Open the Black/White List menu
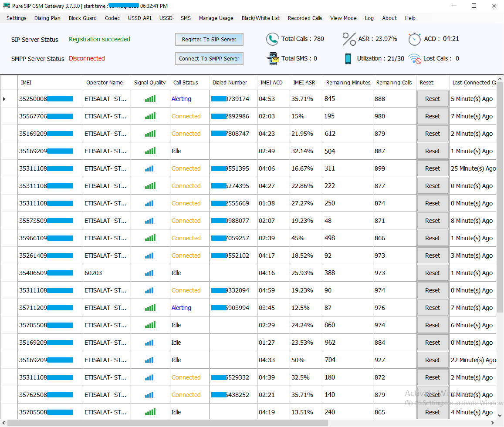This screenshot has width=504, height=427. (x=260, y=18)
